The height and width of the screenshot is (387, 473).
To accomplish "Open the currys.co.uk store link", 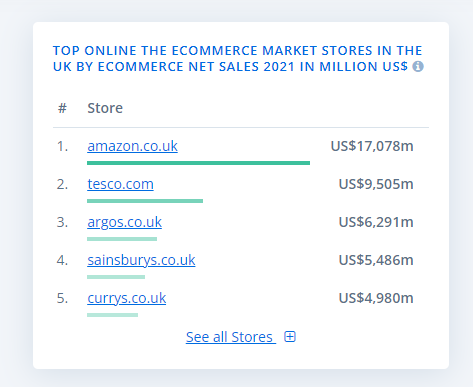I will pos(126,298).
